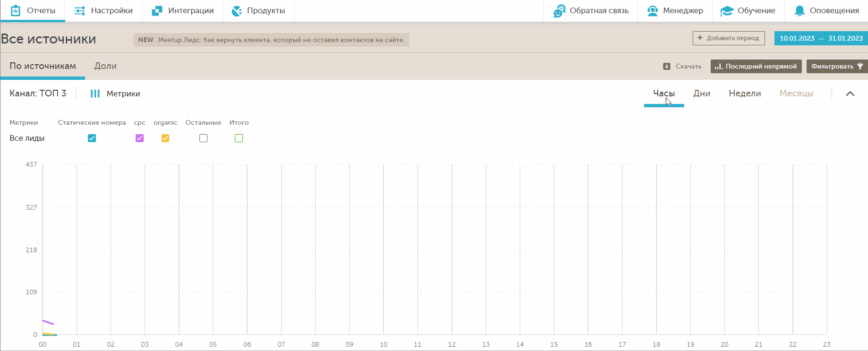868x351 pixels.
Task: Open the Продукты products menu
Action: click(258, 10)
